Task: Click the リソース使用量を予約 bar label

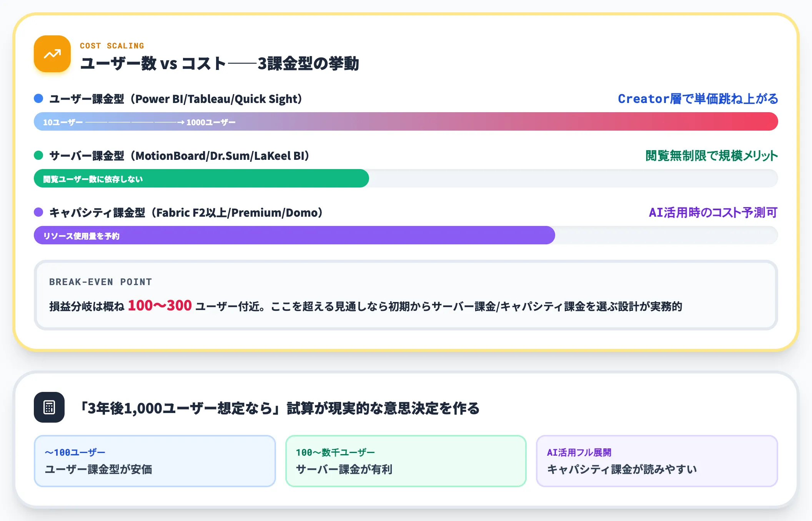Action: point(81,236)
